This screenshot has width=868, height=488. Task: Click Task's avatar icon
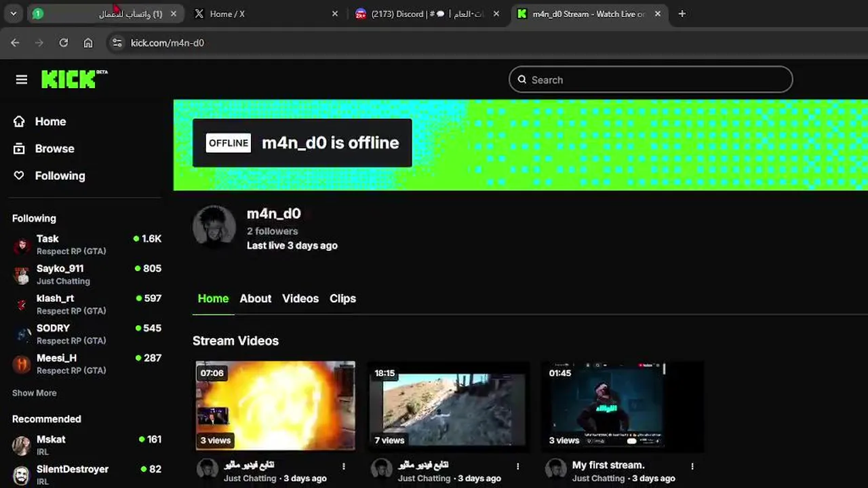click(x=22, y=245)
